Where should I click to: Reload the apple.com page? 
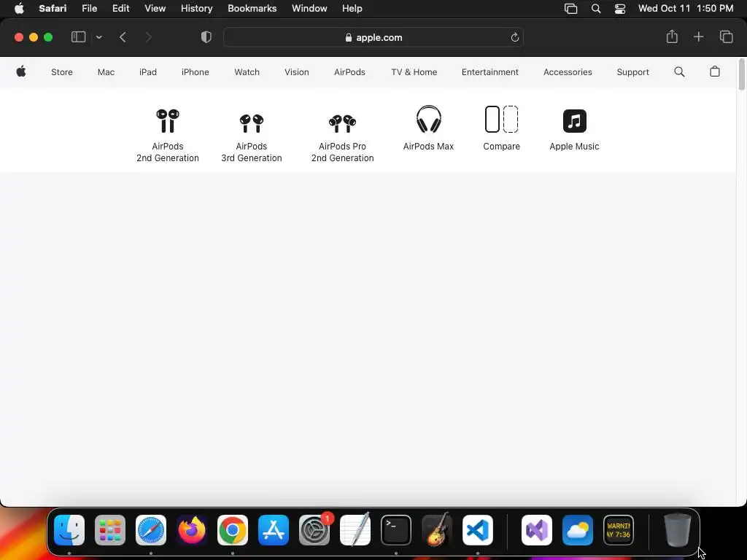pyautogui.click(x=514, y=37)
